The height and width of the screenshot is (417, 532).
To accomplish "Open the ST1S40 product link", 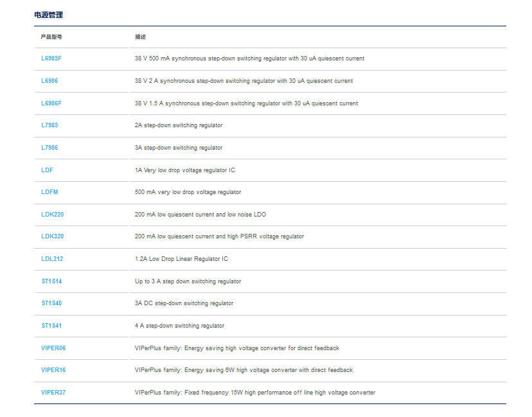I will (51, 303).
